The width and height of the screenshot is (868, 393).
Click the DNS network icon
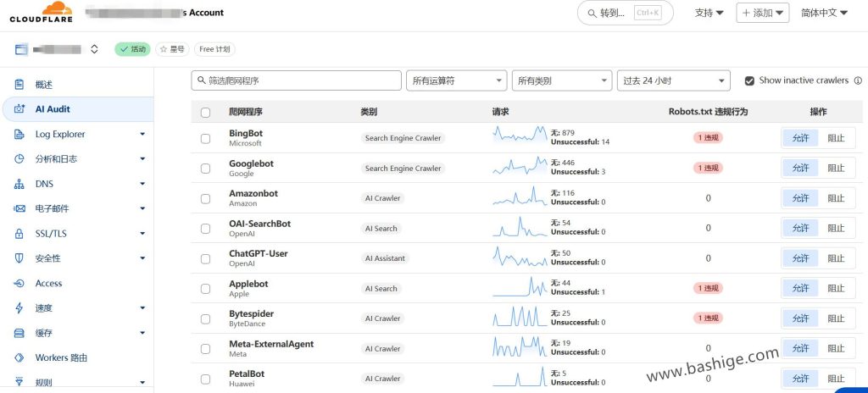click(x=19, y=184)
